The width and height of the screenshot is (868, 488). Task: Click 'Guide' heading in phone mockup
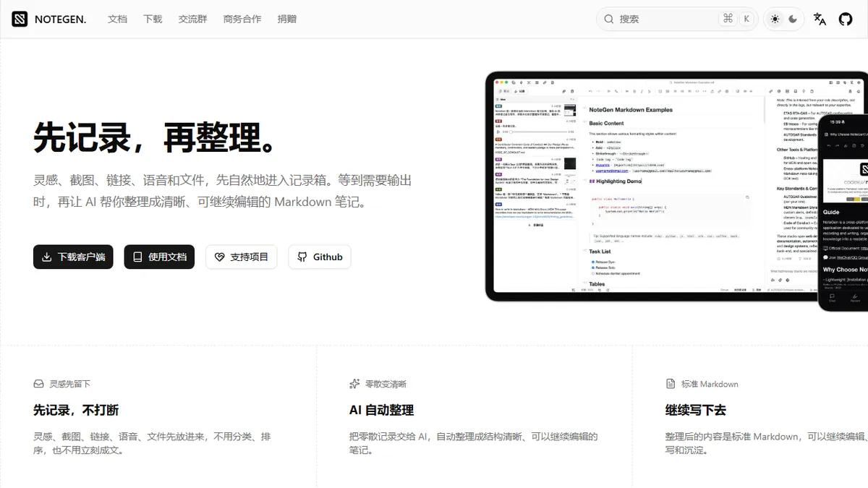point(831,213)
